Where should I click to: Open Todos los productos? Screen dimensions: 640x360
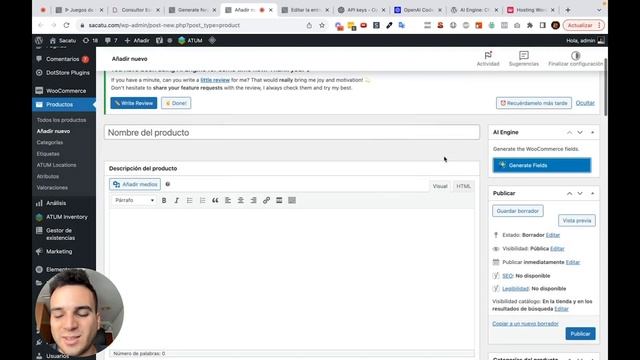coord(61,120)
